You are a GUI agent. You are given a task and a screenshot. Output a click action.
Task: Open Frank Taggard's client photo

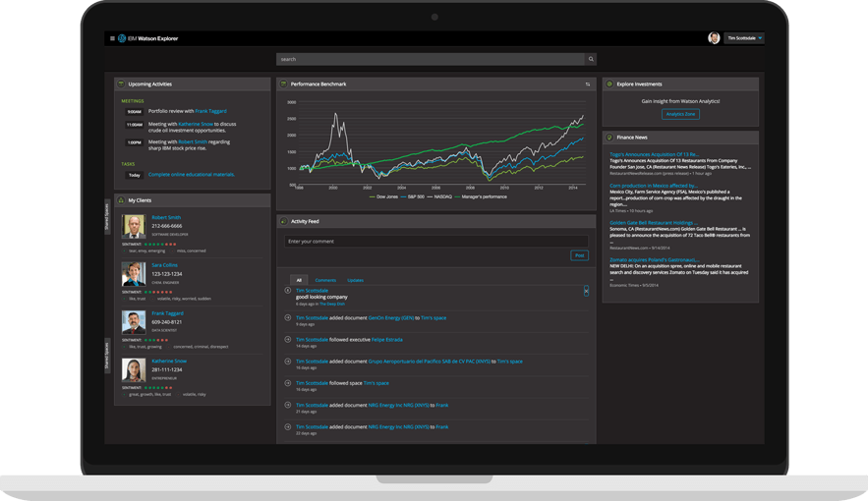point(134,322)
